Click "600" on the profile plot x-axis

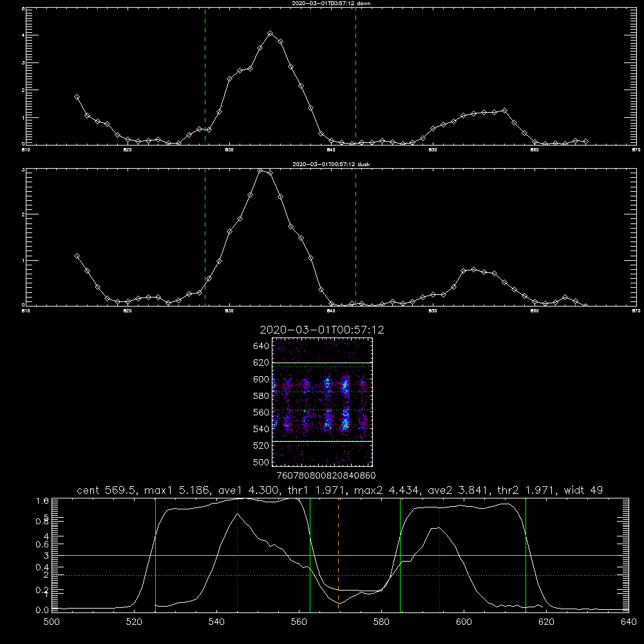coord(464,622)
